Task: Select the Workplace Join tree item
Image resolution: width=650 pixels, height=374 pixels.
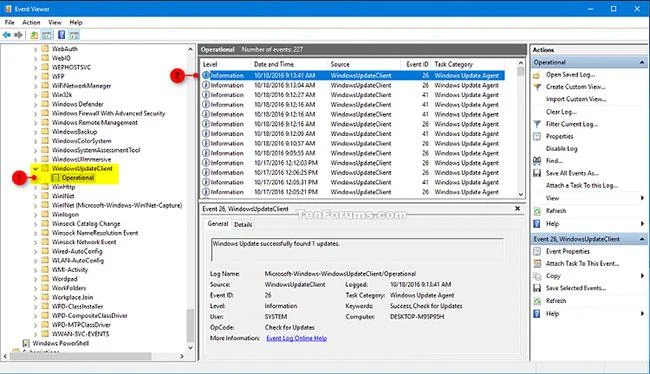Action: tap(72, 297)
